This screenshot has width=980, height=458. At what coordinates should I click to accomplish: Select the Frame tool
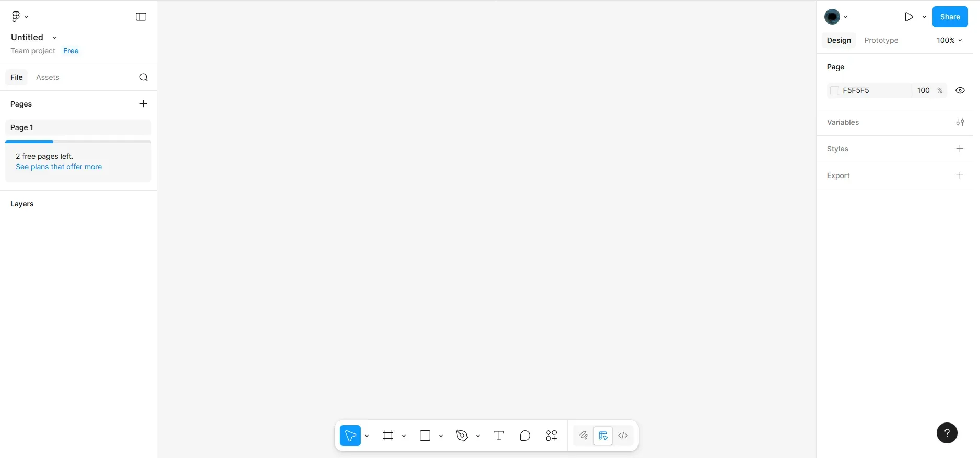click(388, 436)
